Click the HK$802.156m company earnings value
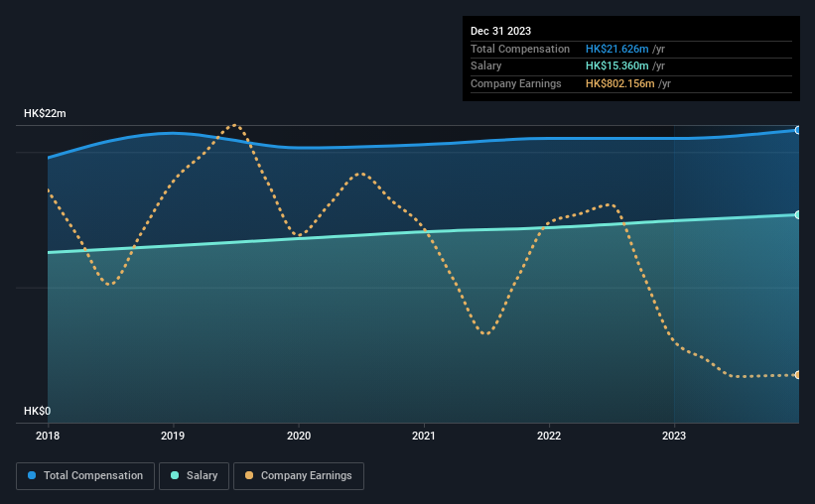The image size is (815, 504). tap(620, 83)
